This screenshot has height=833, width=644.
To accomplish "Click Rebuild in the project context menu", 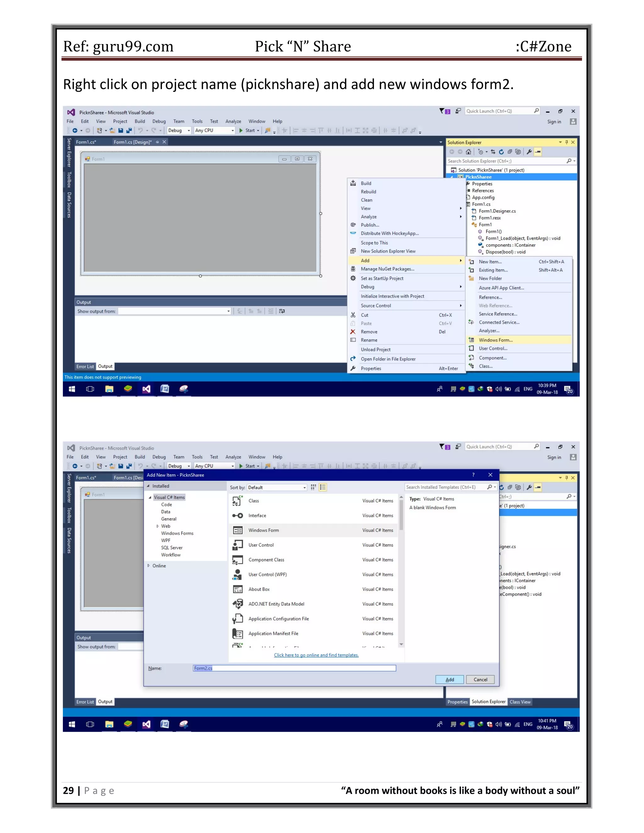I will (x=407, y=192).
